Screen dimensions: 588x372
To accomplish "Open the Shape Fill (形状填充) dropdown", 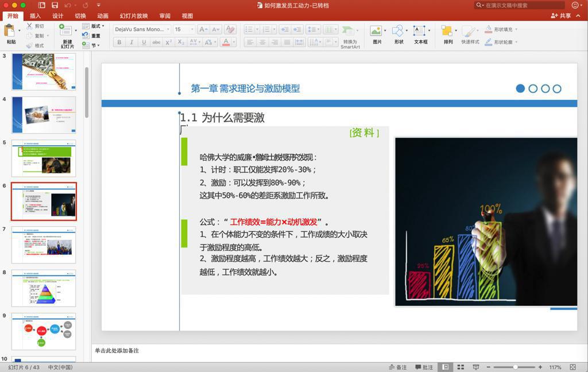I will coord(516,29).
